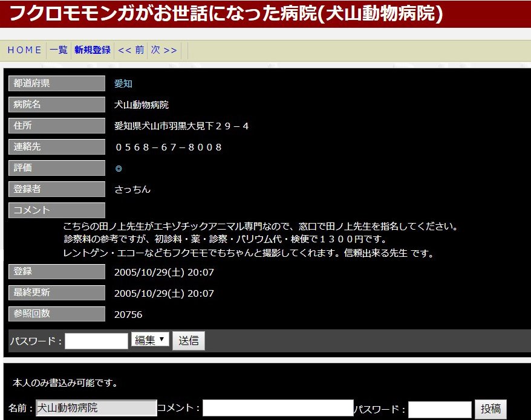Click the ◎ rating symbol
Screen dimensions: 531x420
coord(119,169)
